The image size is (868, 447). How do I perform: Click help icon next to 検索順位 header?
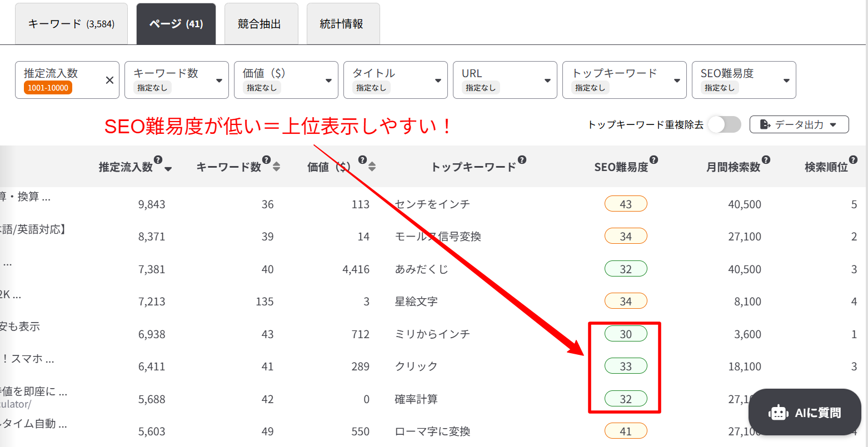853,160
